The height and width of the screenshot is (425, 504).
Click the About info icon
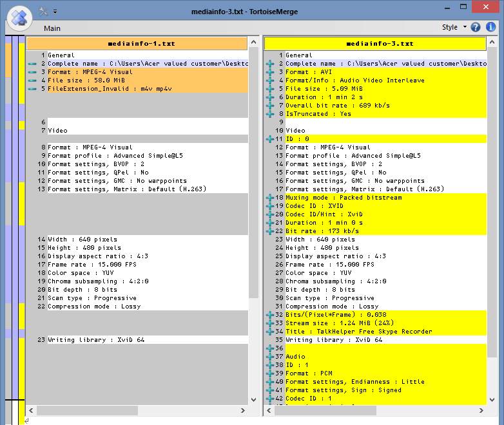[491, 27]
